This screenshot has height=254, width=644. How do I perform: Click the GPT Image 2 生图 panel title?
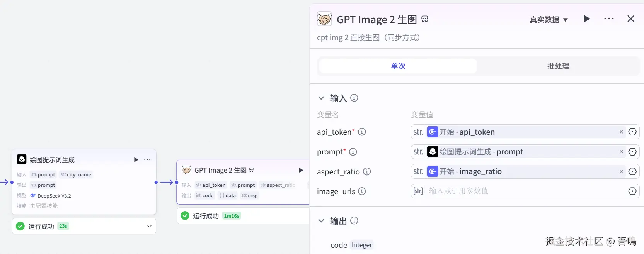[x=377, y=19]
